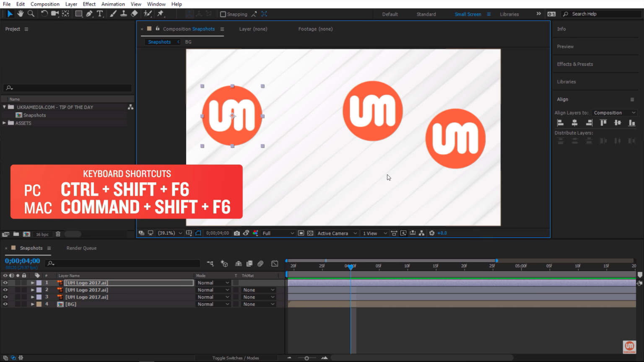The image size is (644, 362).
Task: Select the Puppet Pin tool
Action: 161,14
